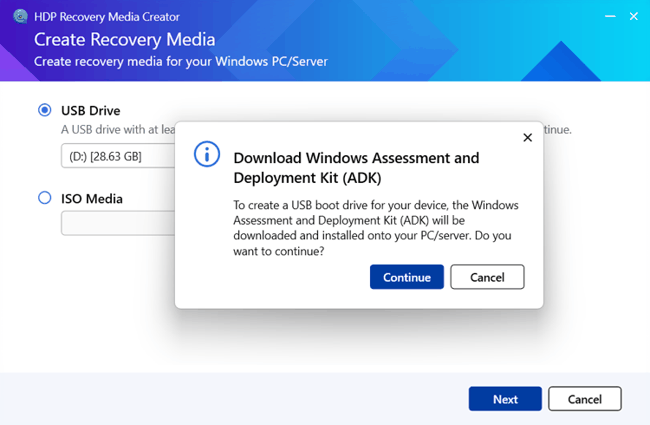Select the USB Drive radio button
650x425 pixels.
[x=44, y=110]
